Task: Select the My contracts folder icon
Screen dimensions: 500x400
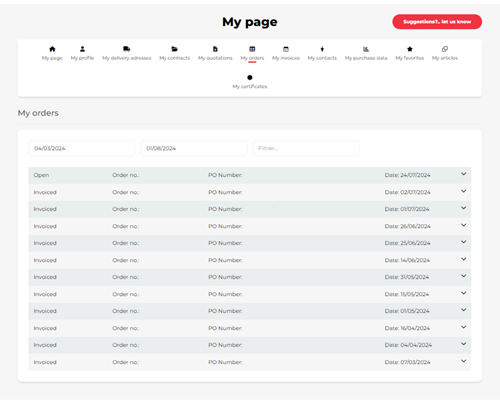Action: [x=175, y=49]
